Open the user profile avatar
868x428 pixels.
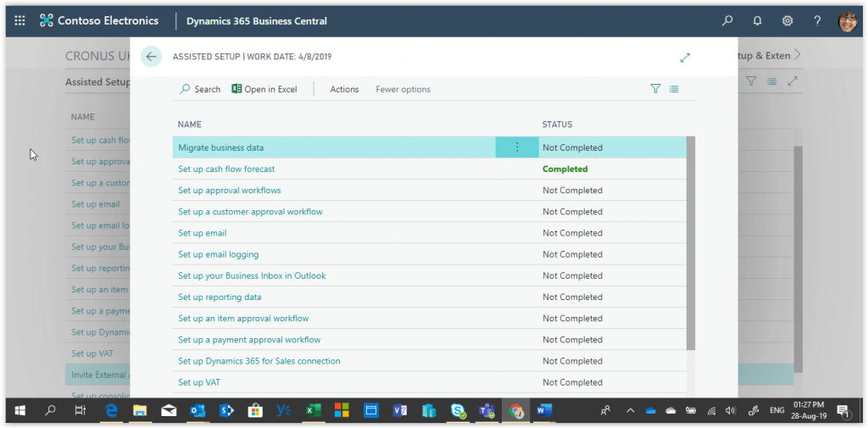(847, 21)
